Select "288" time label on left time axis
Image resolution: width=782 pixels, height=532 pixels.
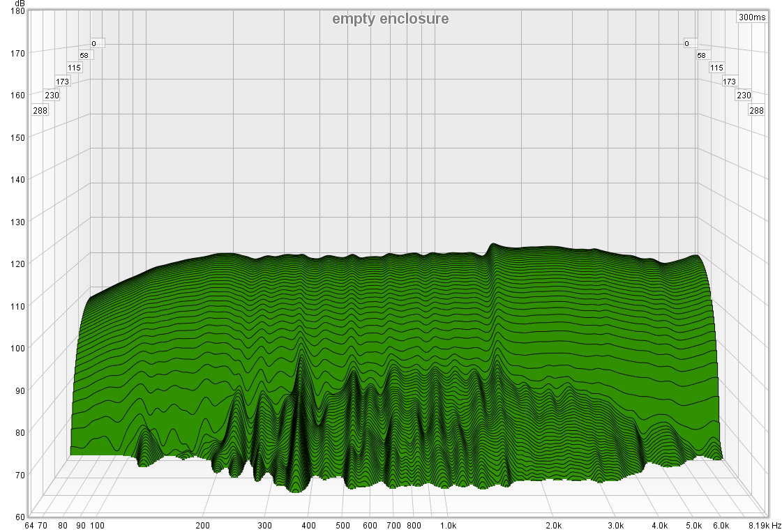40,110
